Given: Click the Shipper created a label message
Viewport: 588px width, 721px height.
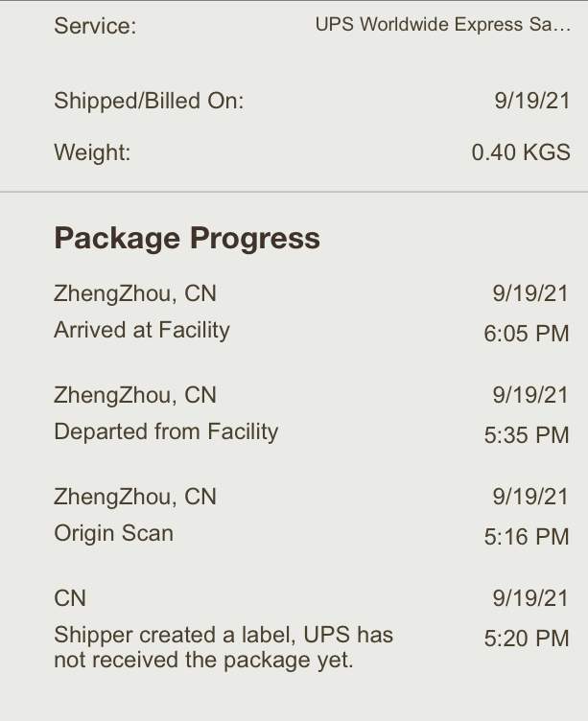Looking at the screenshot, I should 223,647.
